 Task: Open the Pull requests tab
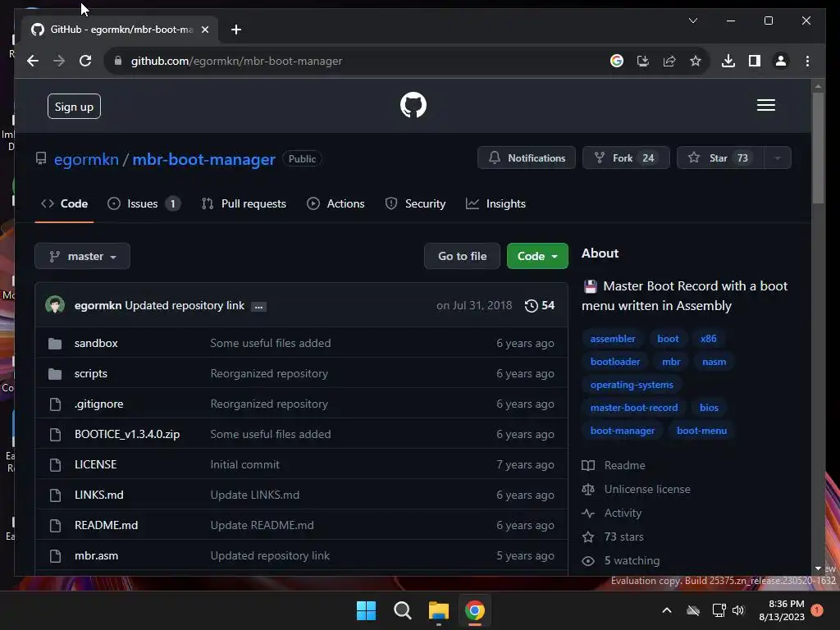coord(243,203)
